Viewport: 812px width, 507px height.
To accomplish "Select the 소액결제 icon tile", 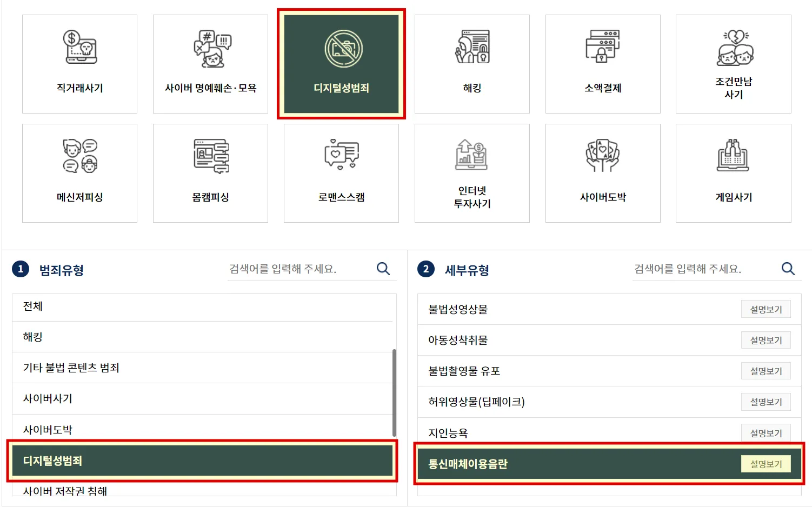I will (x=603, y=64).
